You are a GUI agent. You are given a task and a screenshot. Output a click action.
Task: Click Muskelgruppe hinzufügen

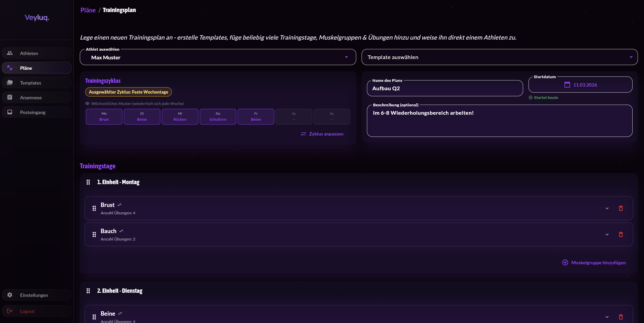click(x=594, y=263)
